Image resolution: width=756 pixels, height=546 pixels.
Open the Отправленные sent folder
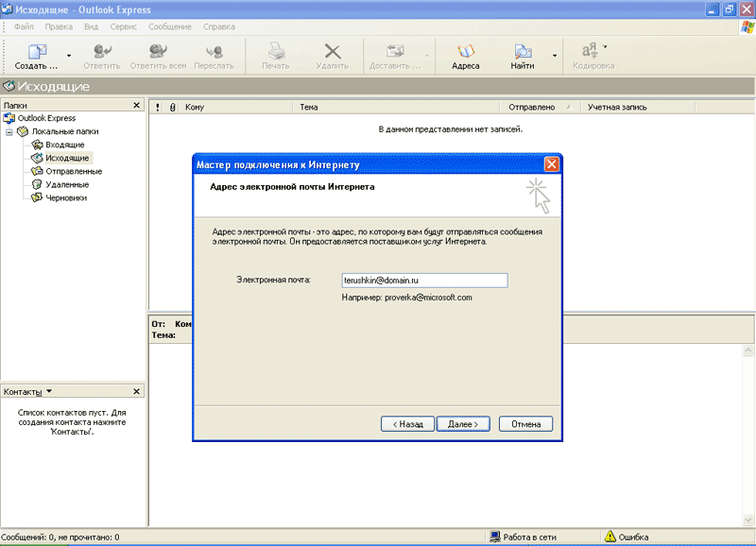coord(74,171)
